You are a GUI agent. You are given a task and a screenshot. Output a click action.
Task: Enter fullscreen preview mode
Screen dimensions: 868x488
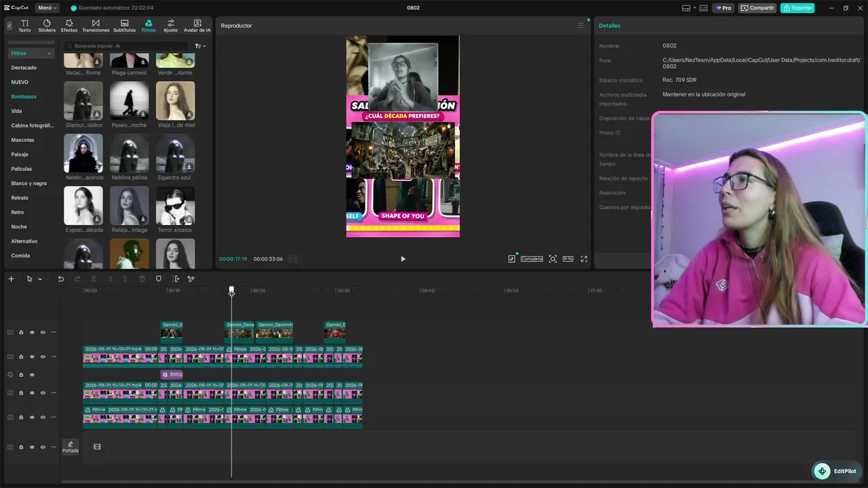point(584,259)
